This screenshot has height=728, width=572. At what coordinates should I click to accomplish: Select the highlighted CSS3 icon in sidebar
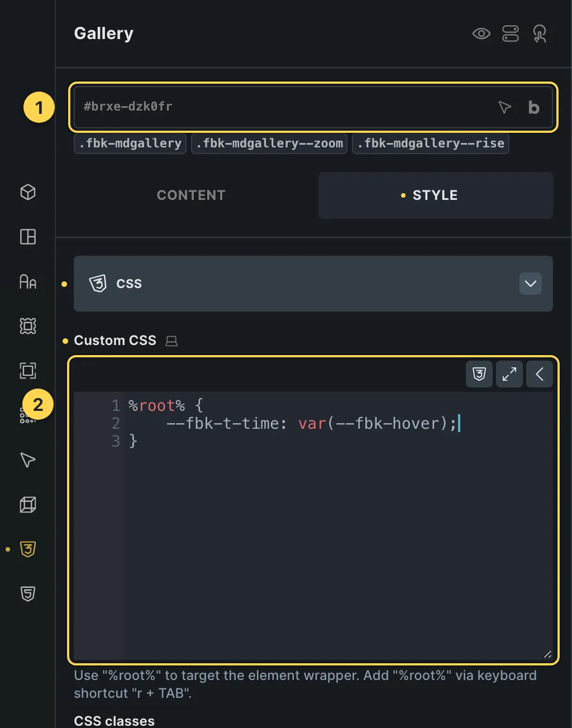[x=28, y=549]
